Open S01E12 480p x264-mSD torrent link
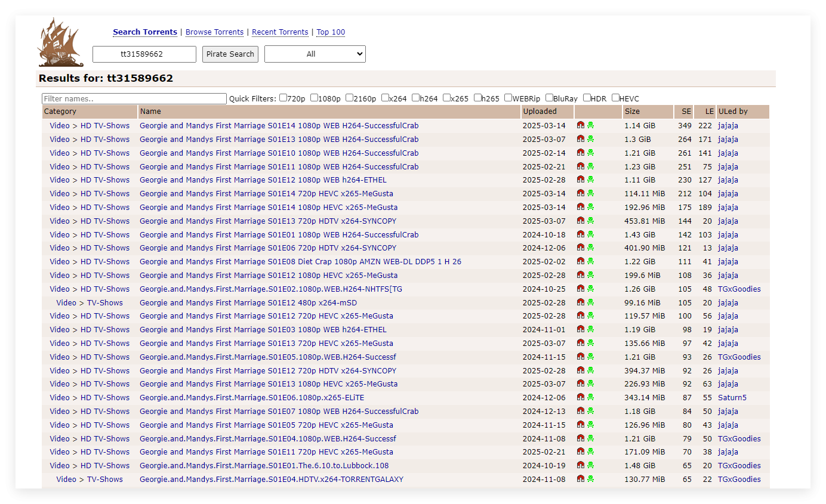 248,302
